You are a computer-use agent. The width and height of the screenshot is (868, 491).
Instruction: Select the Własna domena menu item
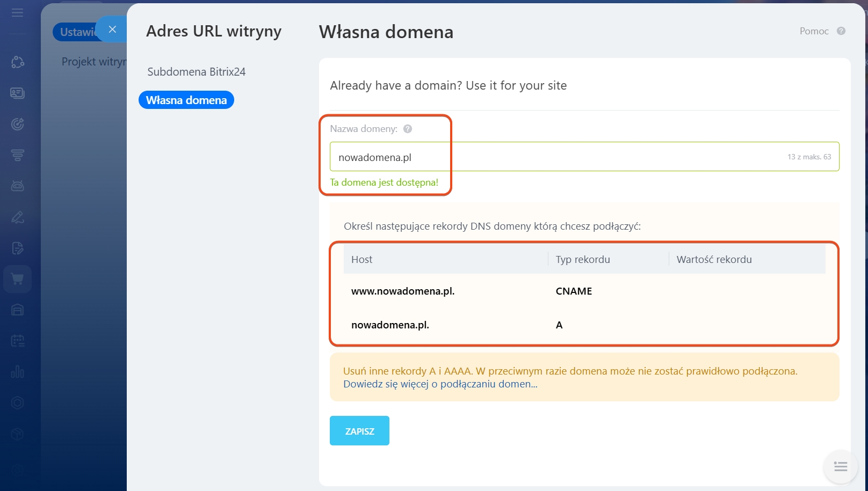pyautogui.click(x=186, y=100)
